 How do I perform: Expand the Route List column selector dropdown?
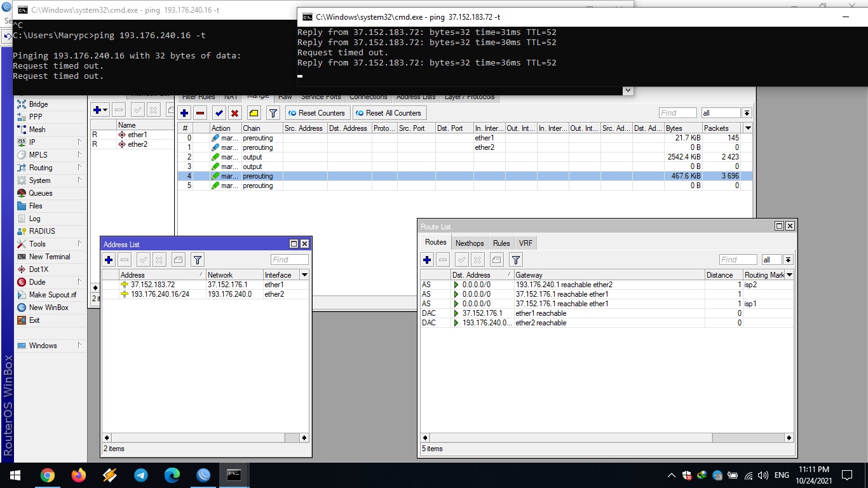789,275
